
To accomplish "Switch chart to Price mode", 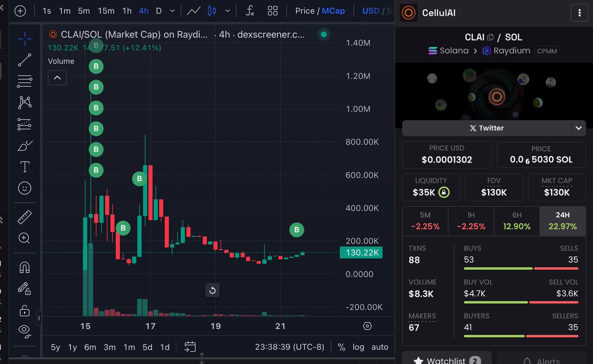I will pos(305,10).
